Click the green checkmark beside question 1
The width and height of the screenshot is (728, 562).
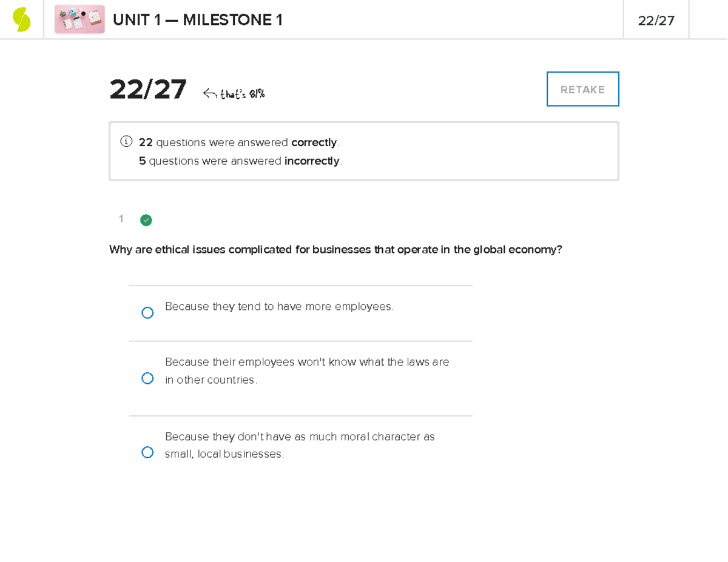[146, 220]
